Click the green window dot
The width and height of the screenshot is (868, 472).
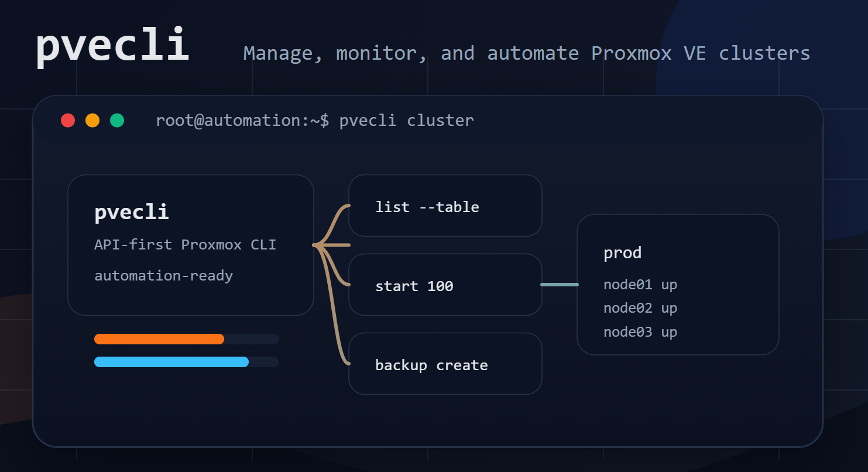tap(117, 121)
